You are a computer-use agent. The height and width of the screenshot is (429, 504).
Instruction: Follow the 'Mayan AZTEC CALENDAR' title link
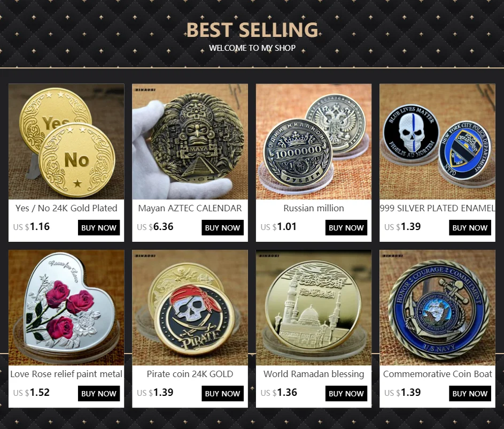pos(190,208)
